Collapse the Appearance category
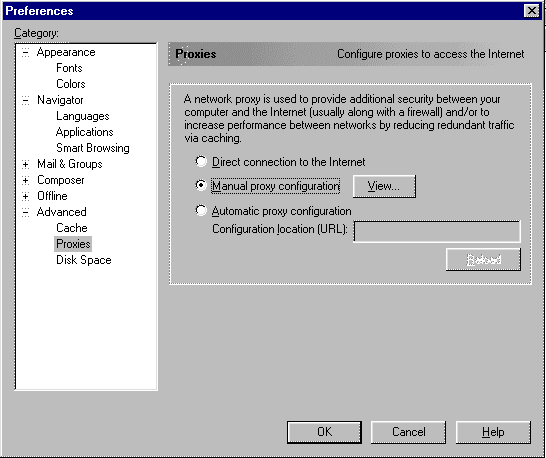The image size is (546, 458). click(25, 52)
